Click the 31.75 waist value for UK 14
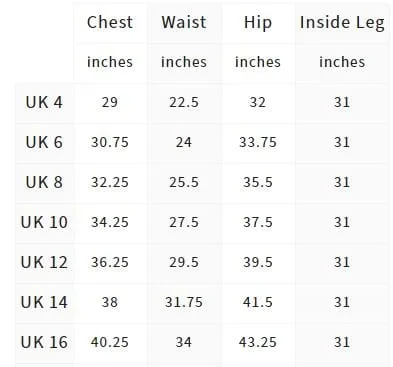Screen dimensions: 393x367 pyautogui.click(x=184, y=302)
